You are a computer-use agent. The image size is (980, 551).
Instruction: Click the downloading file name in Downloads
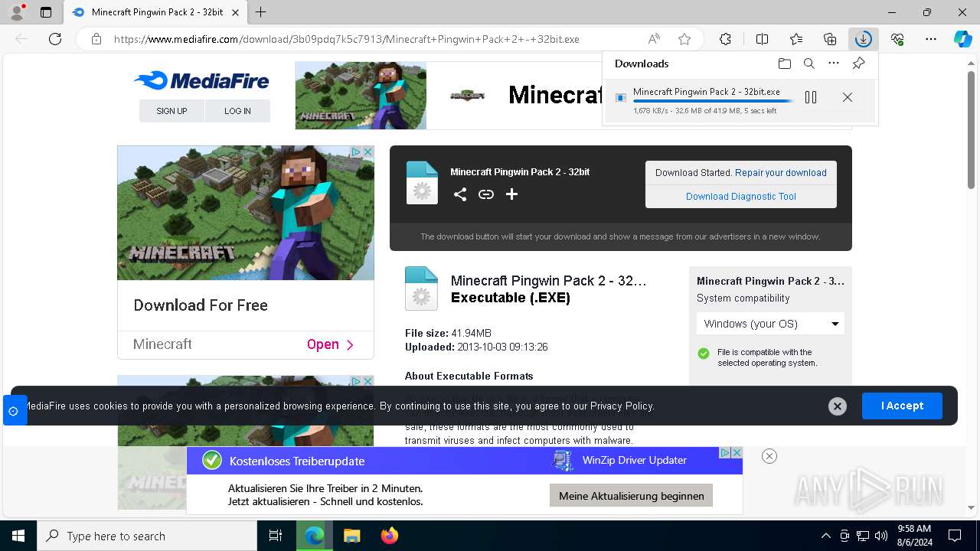707,91
